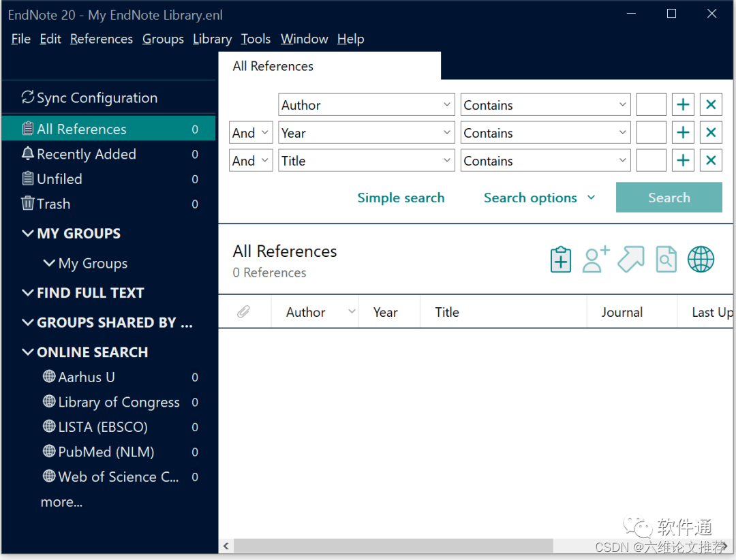Share the library via the person plus icon

(596, 259)
